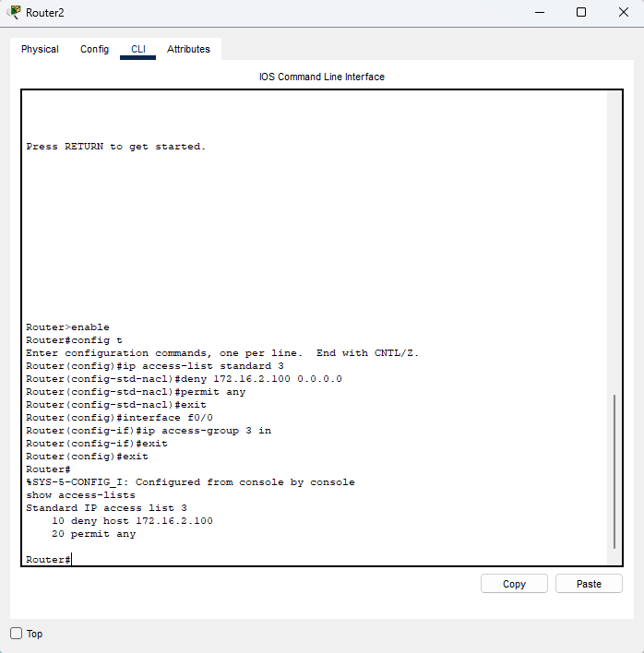Click the 'Router(config-if)#exit' line

(97, 444)
